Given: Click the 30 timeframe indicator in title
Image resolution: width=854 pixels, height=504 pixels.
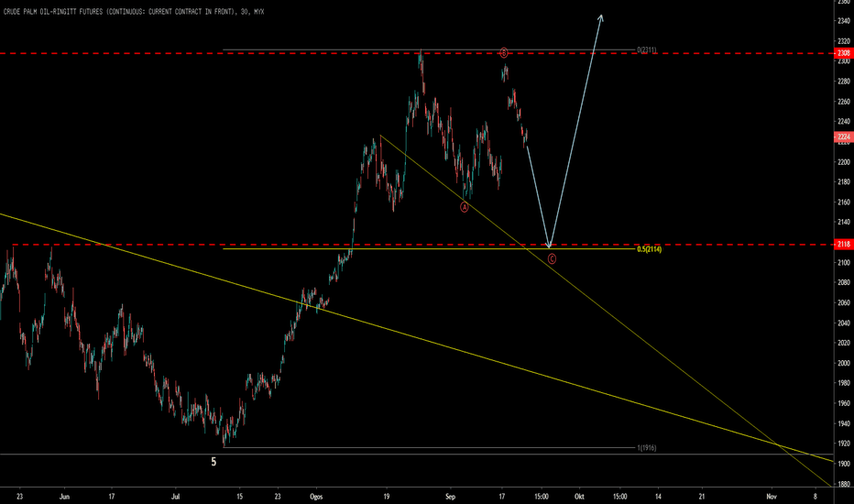Looking at the screenshot, I should coord(244,11).
